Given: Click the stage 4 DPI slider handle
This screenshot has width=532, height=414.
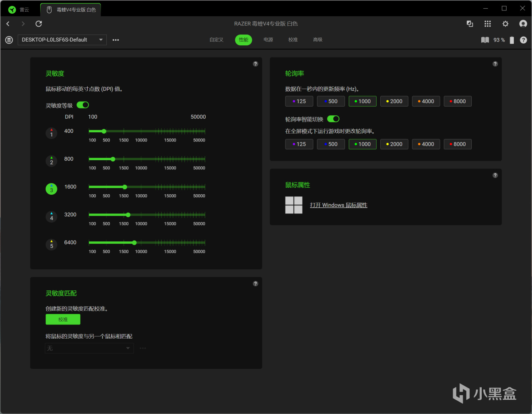Looking at the screenshot, I should pos(128,215).
